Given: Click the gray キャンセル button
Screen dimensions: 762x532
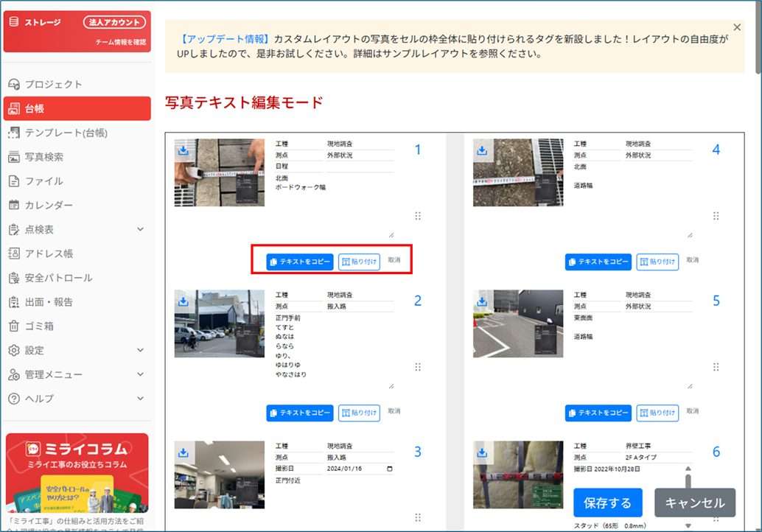Looking at the screenshot, I should 695,503.
